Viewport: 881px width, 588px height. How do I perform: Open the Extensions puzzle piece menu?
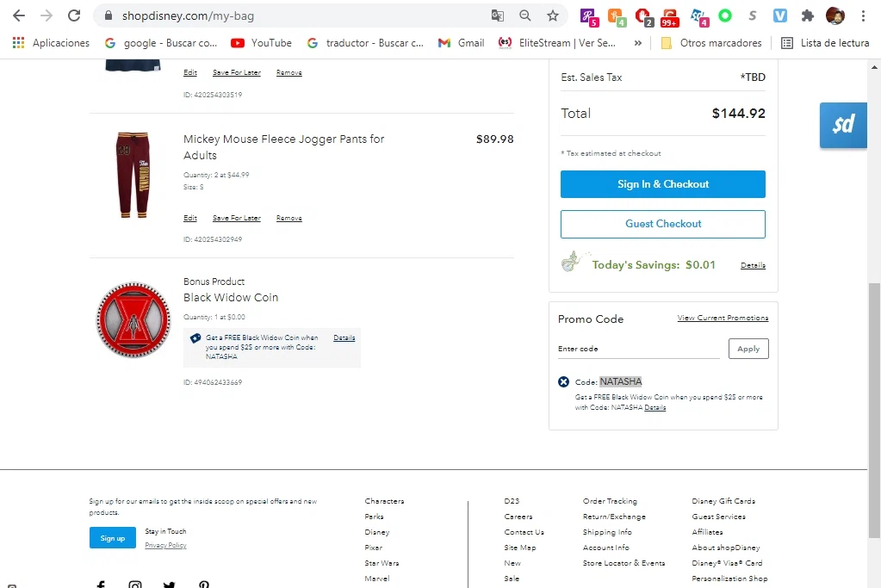tap(808, 15)
